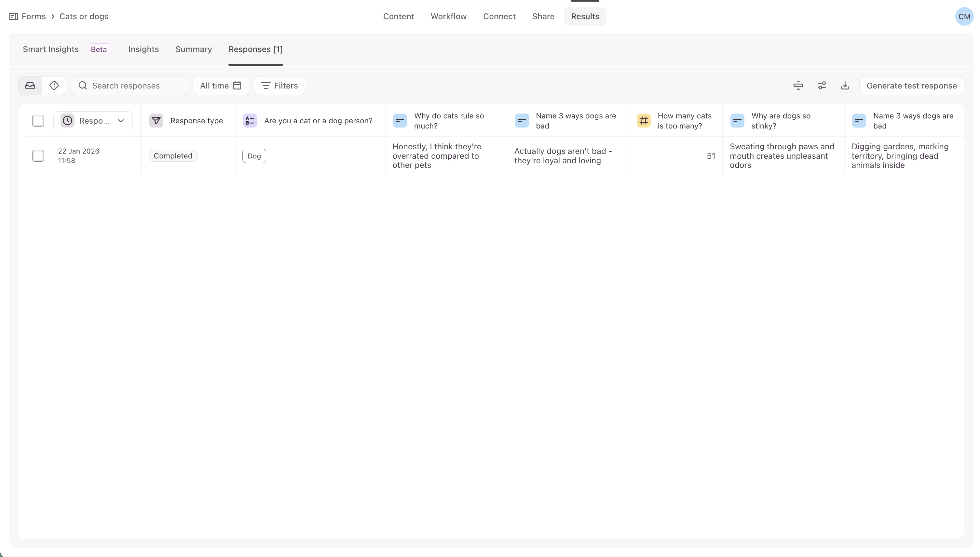The image size is (980, 557).
Task: Click the CM profile avatar
Action: (964, 17)
